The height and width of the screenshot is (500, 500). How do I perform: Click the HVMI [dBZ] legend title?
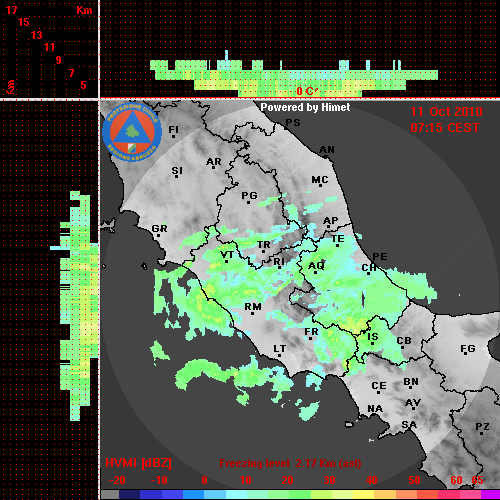[138, 463]
